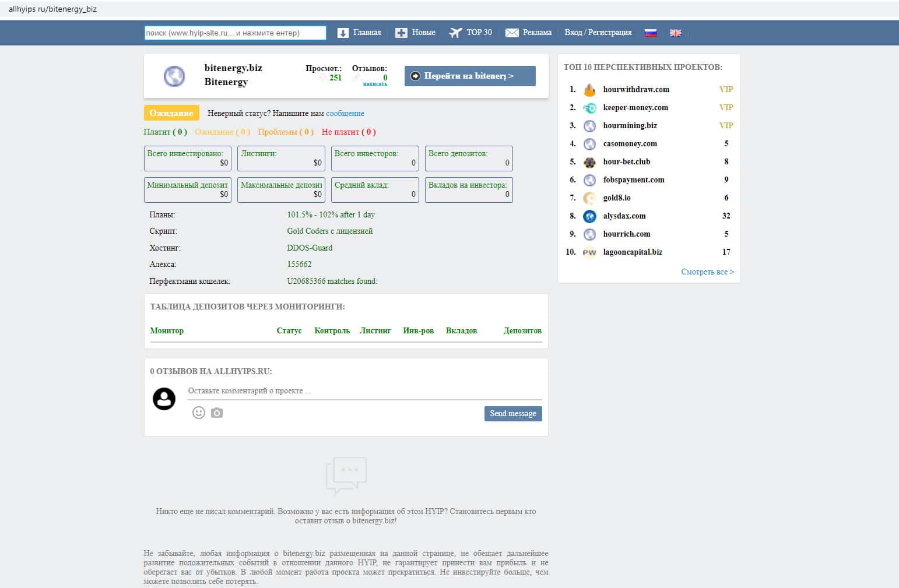Switch language via the UK flag icon
This screenshot has height=588, width=899.
pos(675,33)
